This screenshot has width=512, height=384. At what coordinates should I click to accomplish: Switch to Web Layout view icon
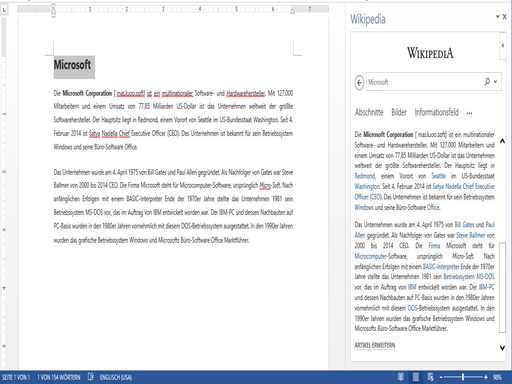[430, 377]
